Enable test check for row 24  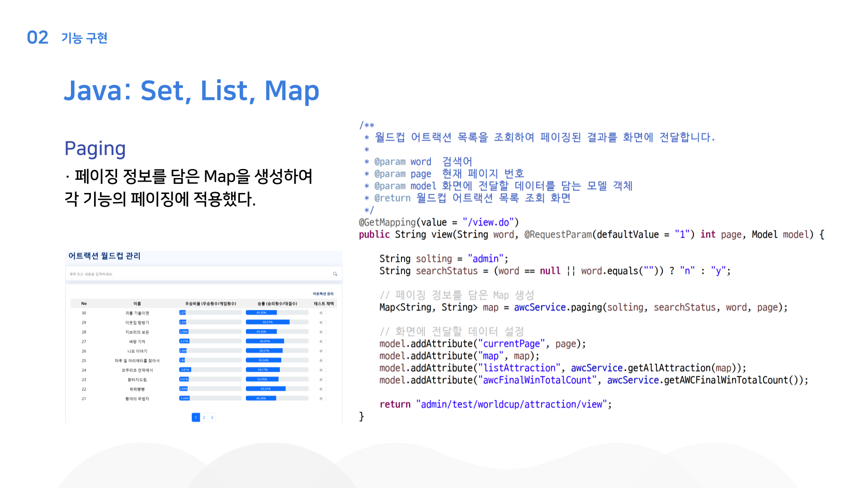[x=323, y=370]
